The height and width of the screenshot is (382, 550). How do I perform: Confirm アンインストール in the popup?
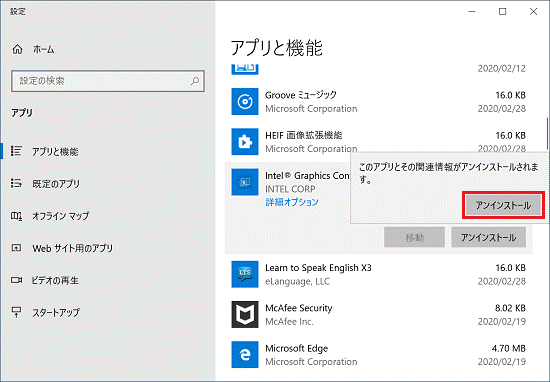(x=503, y=205)
